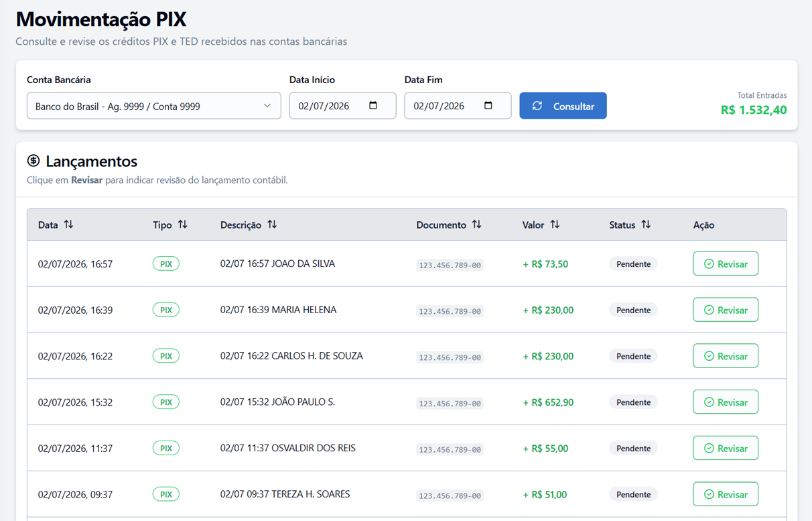Screen dimensions: 812x521
Task: Sort by Status using its arrows icon
Action: 646,225
